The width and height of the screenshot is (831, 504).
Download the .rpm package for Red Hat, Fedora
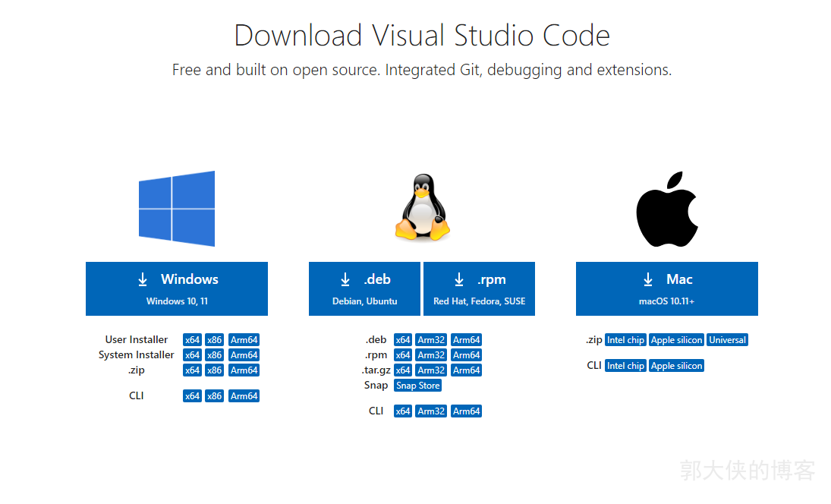coord(479,289)
